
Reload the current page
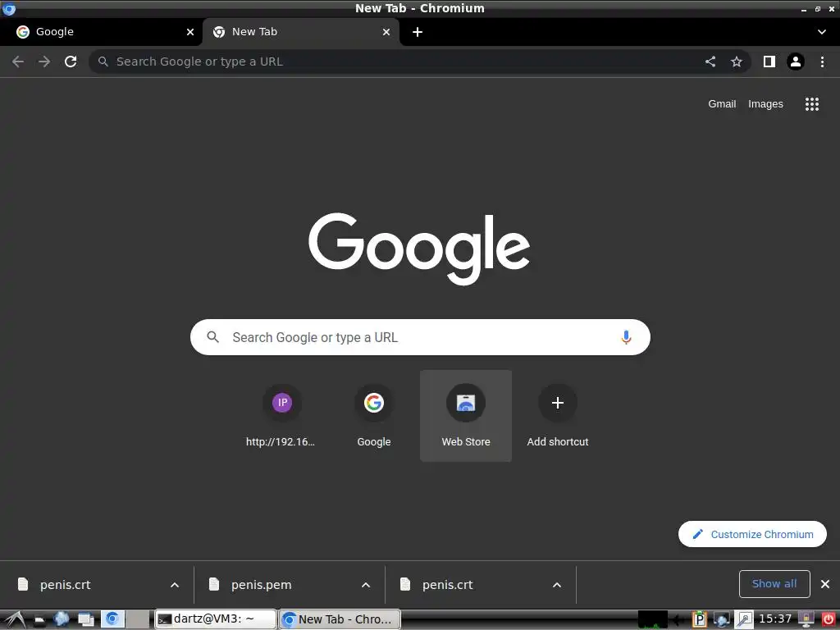coord(71,62)
